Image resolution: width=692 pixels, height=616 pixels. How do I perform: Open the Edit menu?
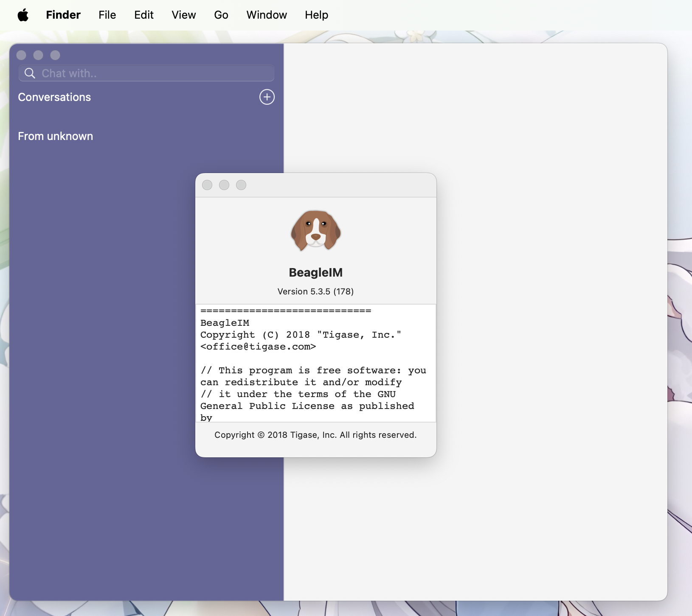click(144, 15)
